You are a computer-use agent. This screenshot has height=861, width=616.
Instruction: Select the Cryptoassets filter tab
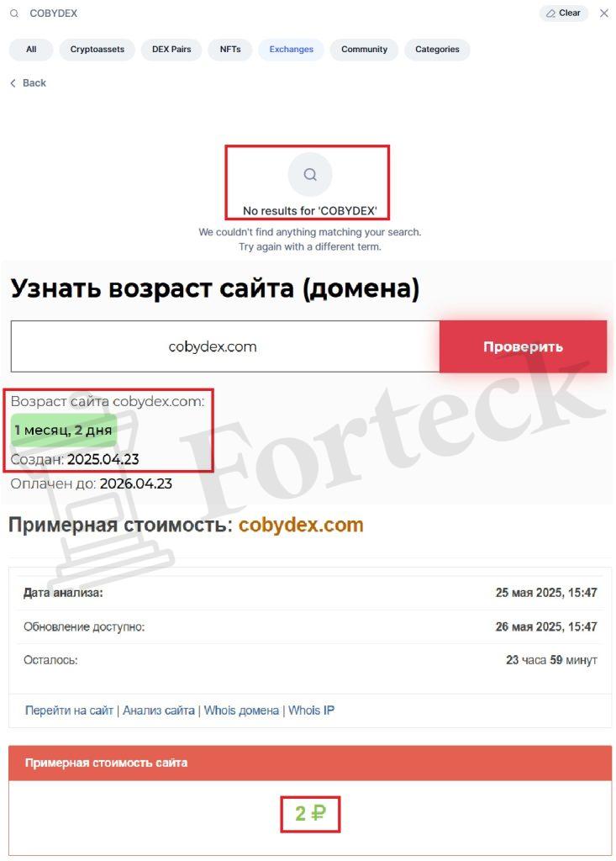pyautogui.click(x=97, y=50)
